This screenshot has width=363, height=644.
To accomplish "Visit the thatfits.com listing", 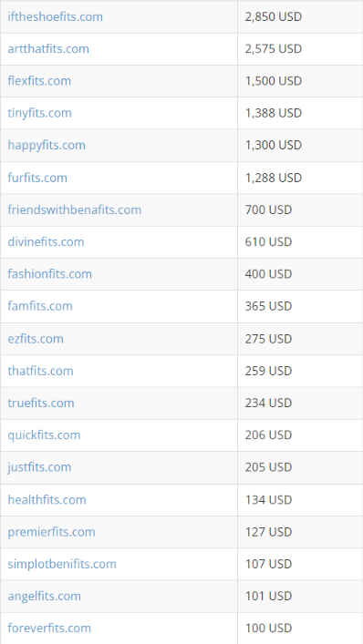I will (x=40, y=371).
